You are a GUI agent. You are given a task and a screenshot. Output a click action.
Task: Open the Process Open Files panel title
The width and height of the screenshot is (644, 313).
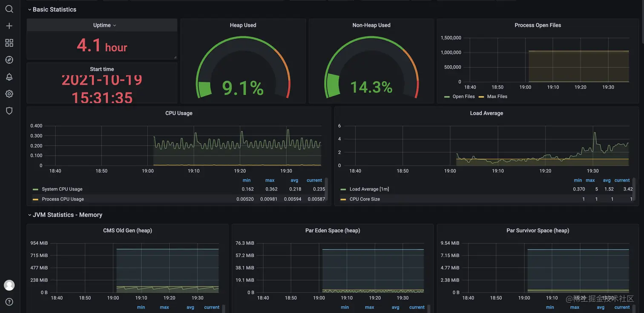tap(538, 25)
